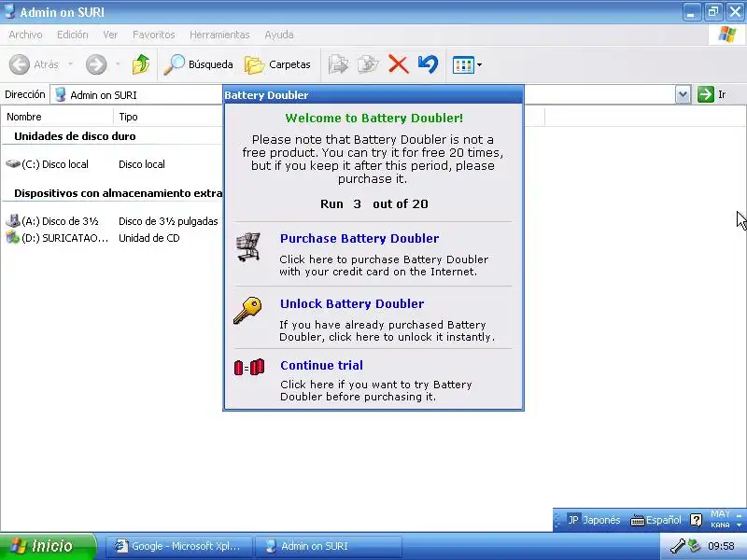Open the Edición menu
The image size is (747, 560).
[x=73, y=35]
